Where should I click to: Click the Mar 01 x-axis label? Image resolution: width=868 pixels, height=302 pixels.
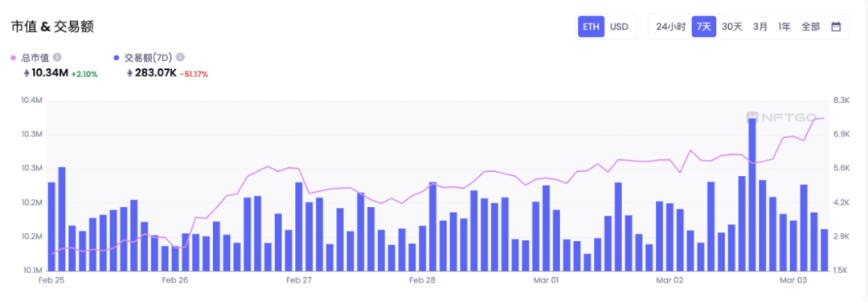[547, 280]
